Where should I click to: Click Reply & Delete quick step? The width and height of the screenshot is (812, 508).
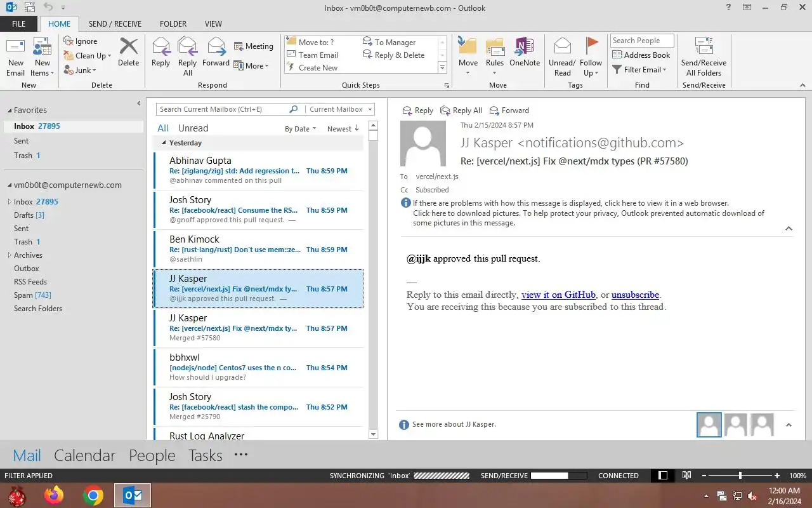point(393,55)
